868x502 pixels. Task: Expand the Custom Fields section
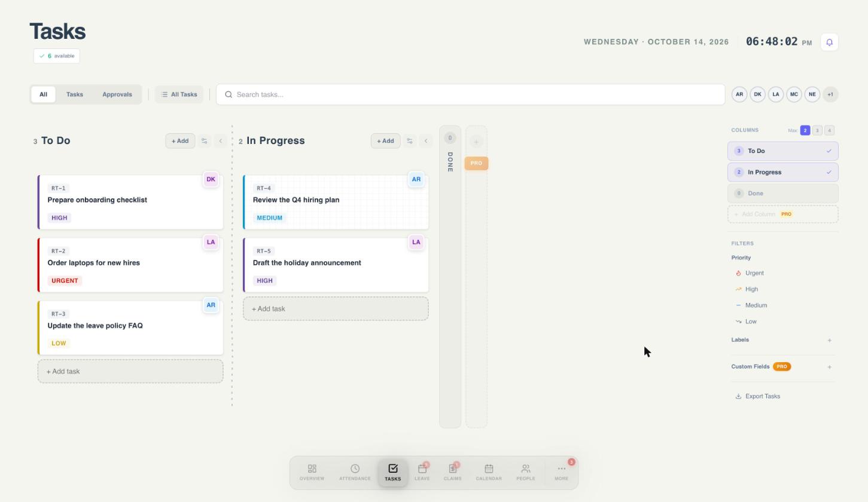click(x=829, y=367)
